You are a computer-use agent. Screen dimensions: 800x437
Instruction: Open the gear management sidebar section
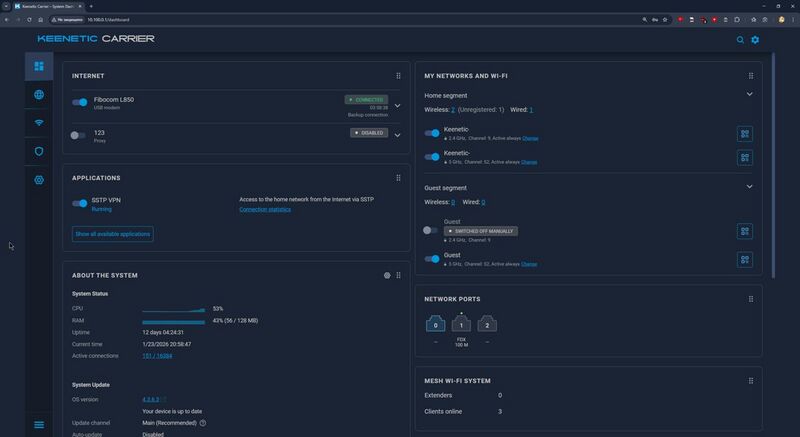(x=39, y=180)
